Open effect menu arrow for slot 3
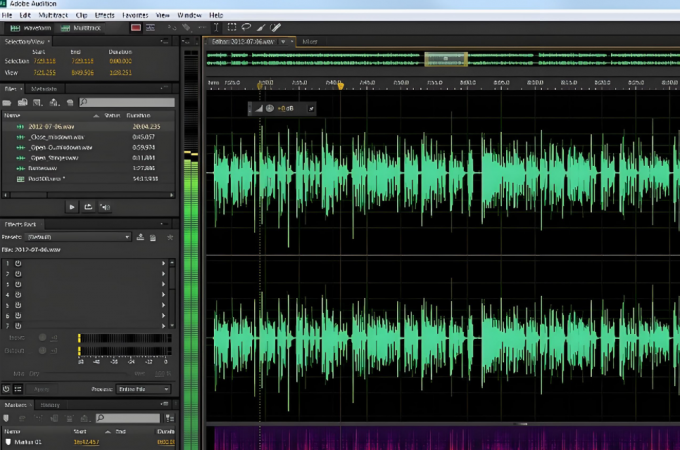 click(x=163, y=284)
